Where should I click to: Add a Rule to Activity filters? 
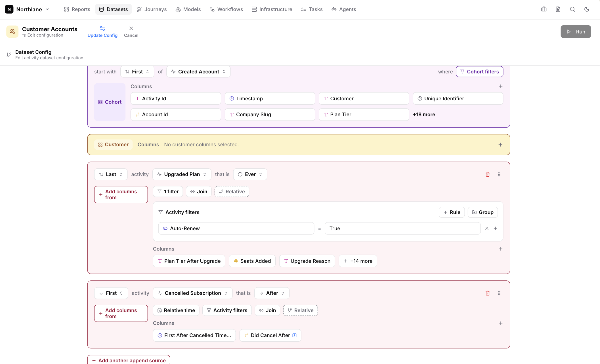(x=452, y=212)
